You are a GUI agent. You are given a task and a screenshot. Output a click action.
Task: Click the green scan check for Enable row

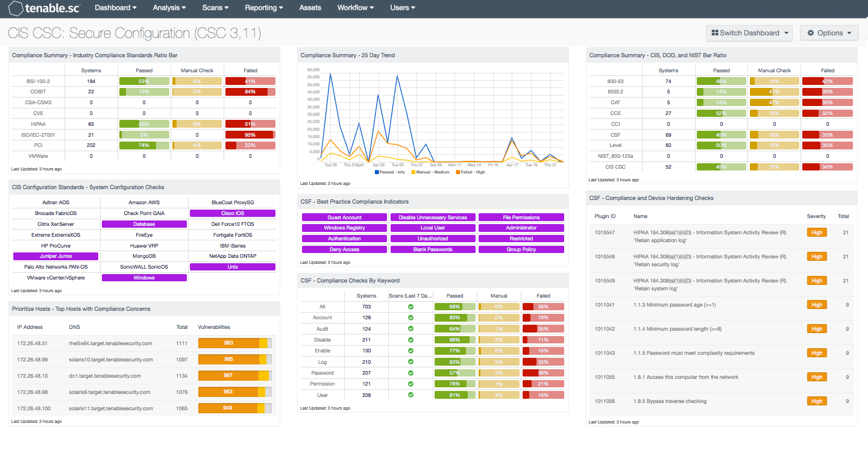pyautogui.click(x=410, y=351)
